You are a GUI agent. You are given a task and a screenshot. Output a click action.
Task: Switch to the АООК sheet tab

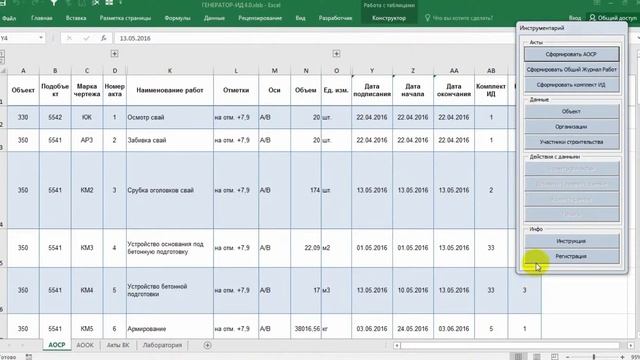pyautogui.click(x=85, y=345)
